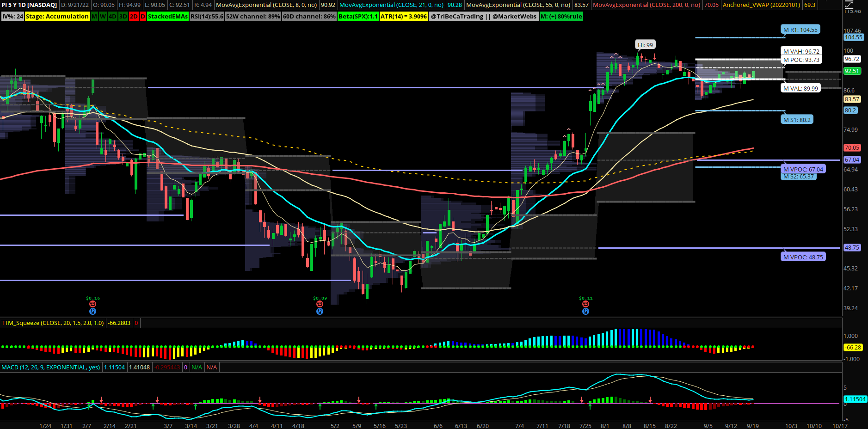The height and width of the screenshot is (429, 868).
Task: Click the D: 9/21/22 date in header
Action: 75,5
